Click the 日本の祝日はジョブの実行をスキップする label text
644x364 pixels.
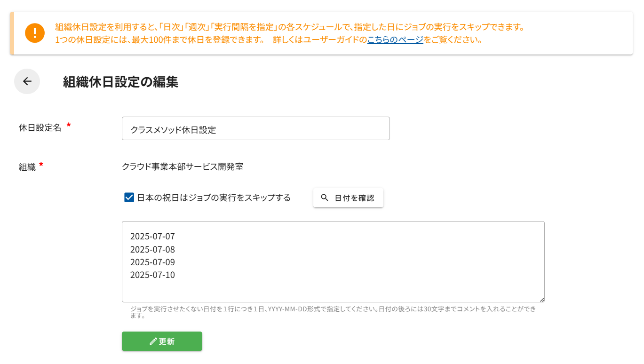tap(214, 198)
